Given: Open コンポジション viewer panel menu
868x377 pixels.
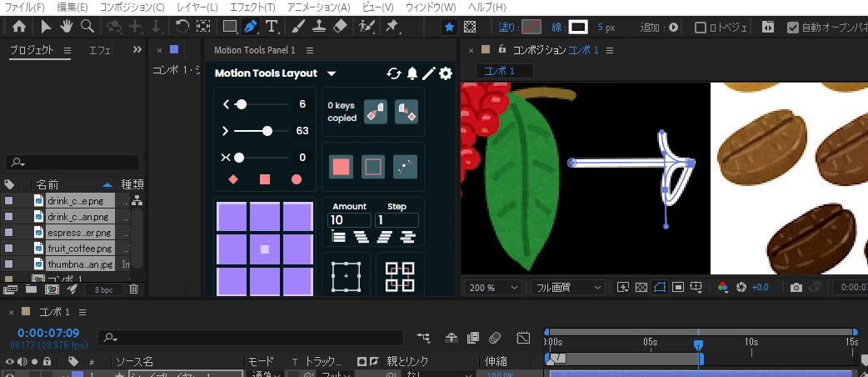Looking at the screenshot, I should click(x=610, y=50).
